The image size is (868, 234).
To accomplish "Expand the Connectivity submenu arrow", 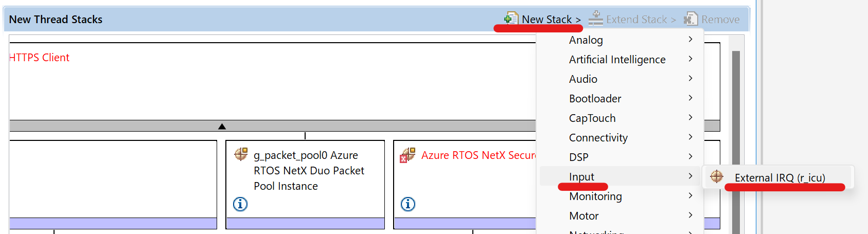I will pyautogui.click(x=690, y=137).
